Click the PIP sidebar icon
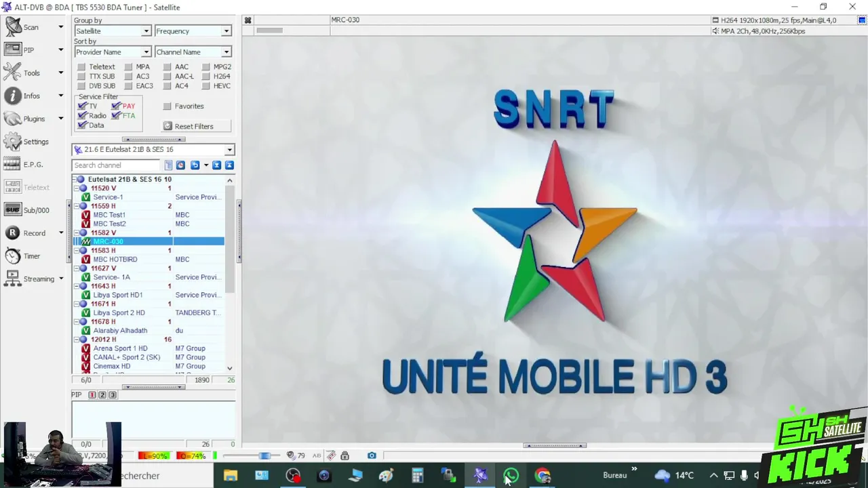 pyautogui.click(x=14, y=49)
